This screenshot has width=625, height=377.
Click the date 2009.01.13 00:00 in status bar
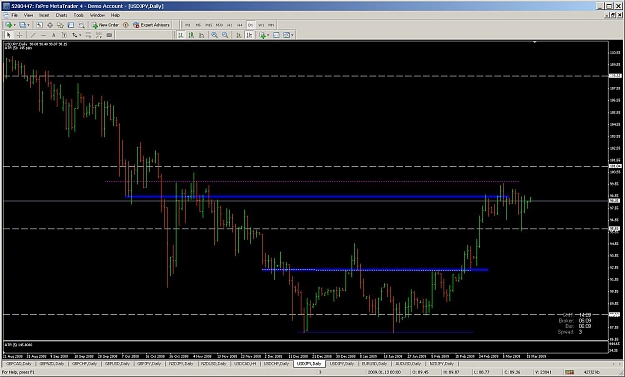(384, 372)
